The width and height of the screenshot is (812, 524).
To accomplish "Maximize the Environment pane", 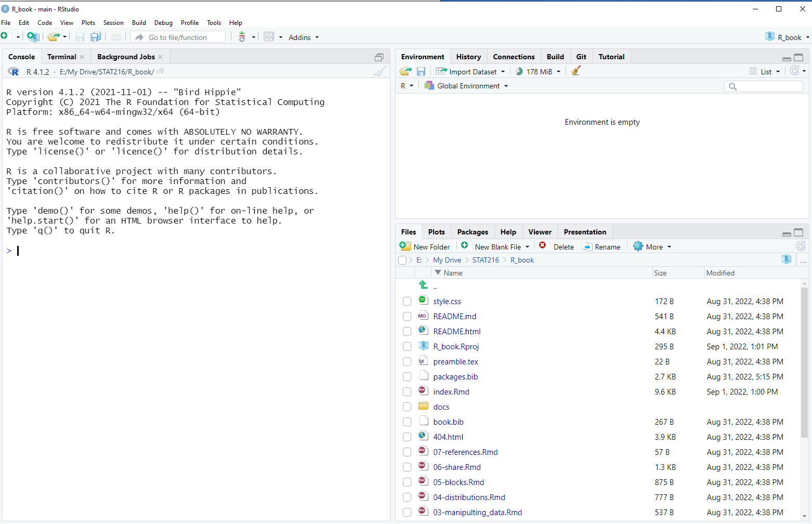I will pos(798,58).
